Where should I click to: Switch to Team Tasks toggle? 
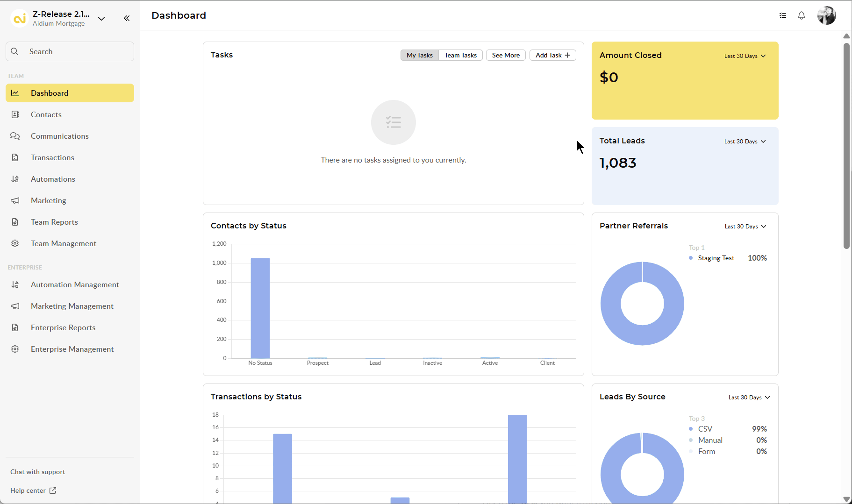[x=460, y=55]
